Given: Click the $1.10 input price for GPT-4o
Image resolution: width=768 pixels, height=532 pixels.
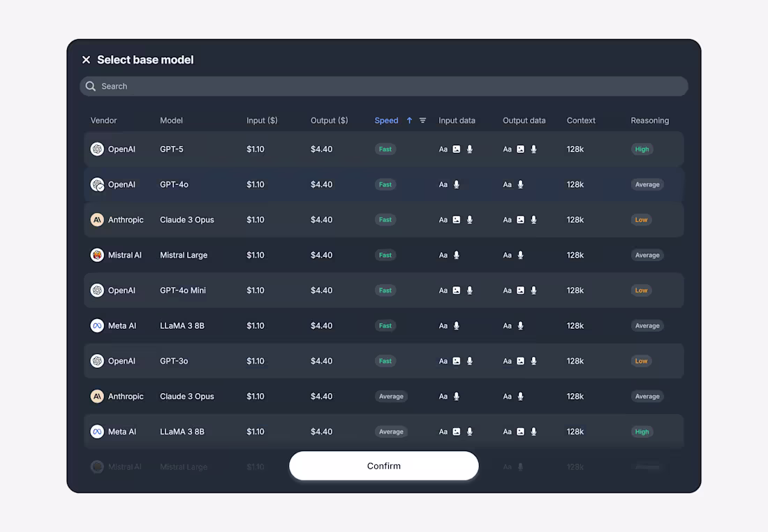Looking at the screenshot, I should coord(255,185).
